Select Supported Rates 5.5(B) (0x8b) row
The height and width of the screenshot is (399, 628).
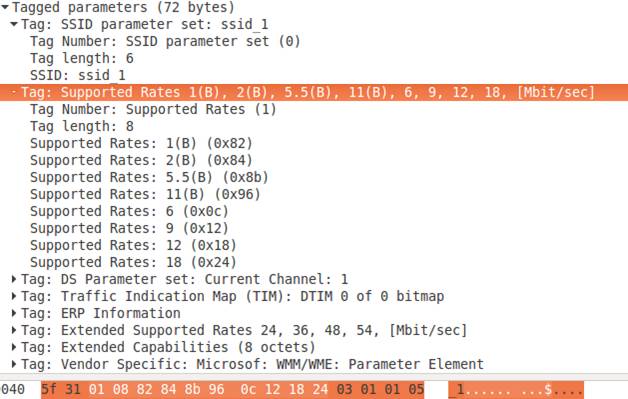coord(149,177)
